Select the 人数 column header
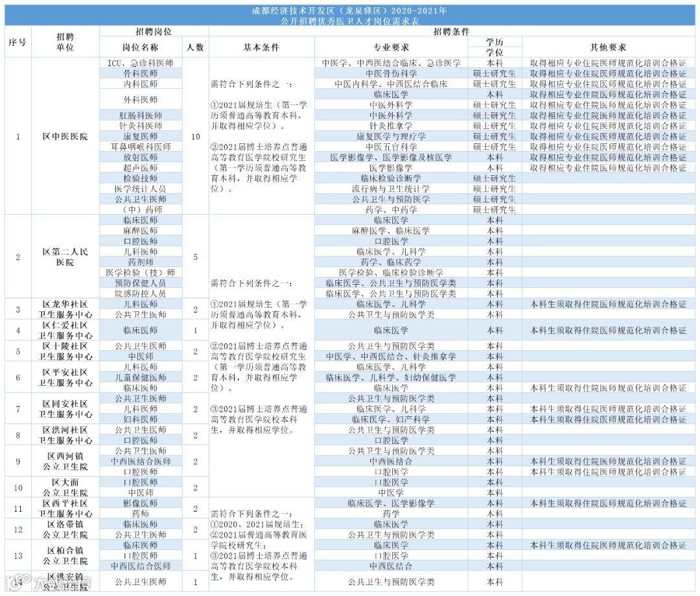 pos(196,47)
